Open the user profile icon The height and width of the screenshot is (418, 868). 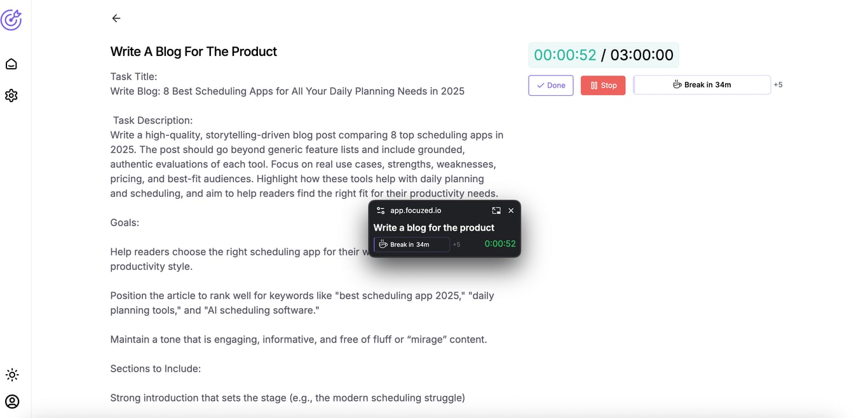click(11, 401)
